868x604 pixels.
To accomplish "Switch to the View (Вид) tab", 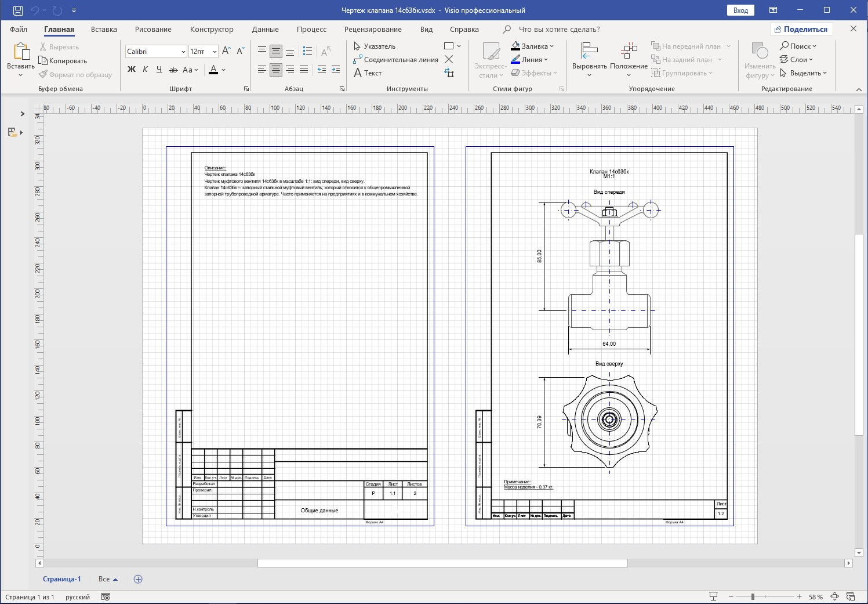I will click(x=426, y=30).
